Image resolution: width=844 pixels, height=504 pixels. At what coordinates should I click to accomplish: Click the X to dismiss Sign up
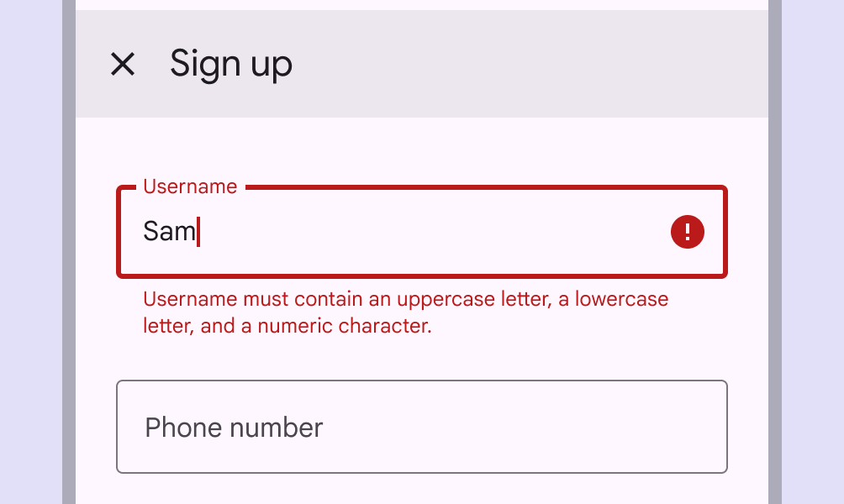pyautogui.click(x=123, y=64)
